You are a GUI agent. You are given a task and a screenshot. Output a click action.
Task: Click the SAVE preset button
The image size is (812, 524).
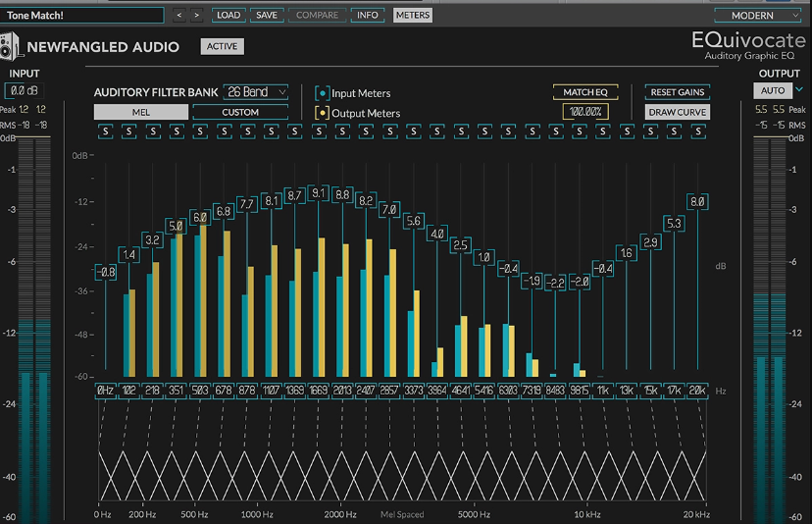[267, 16]
